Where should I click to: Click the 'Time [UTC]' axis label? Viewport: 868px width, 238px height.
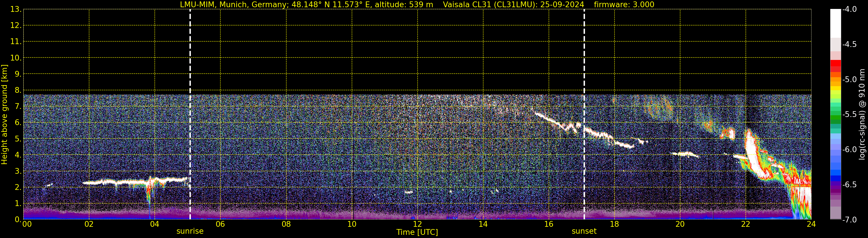click(x=417, y=232)
